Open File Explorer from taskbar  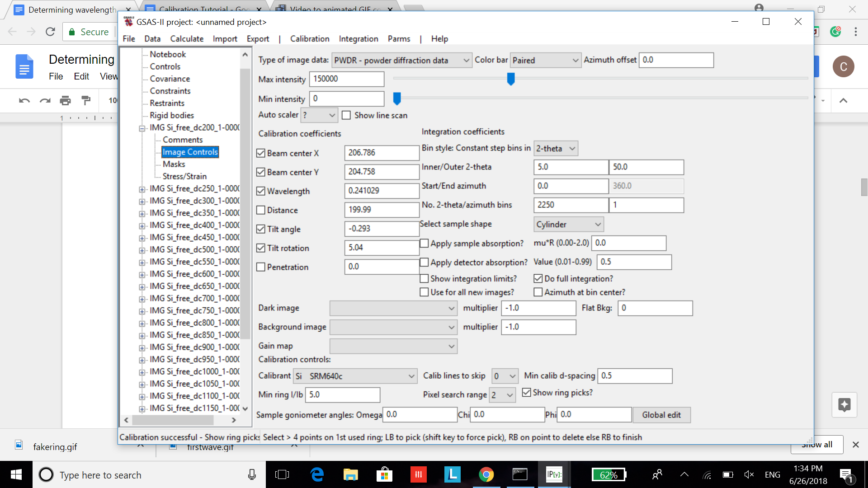click(x=350, y=474)
